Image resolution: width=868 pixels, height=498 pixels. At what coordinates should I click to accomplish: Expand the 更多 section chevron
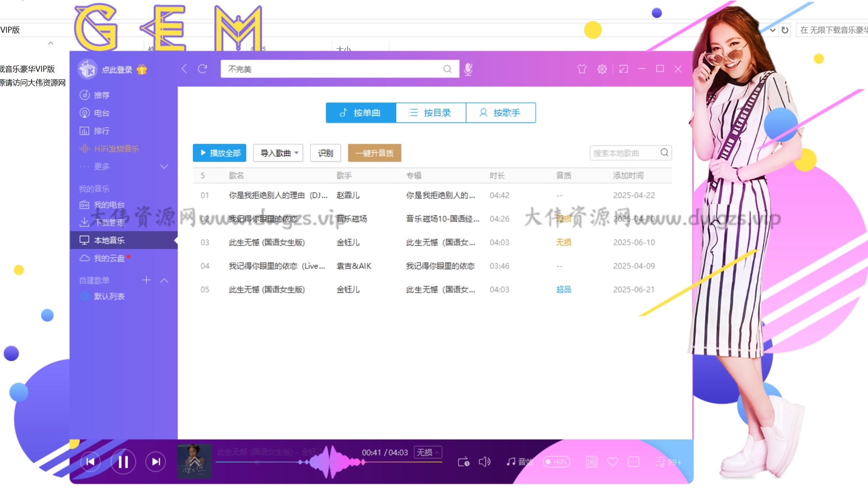click(164, 166)
